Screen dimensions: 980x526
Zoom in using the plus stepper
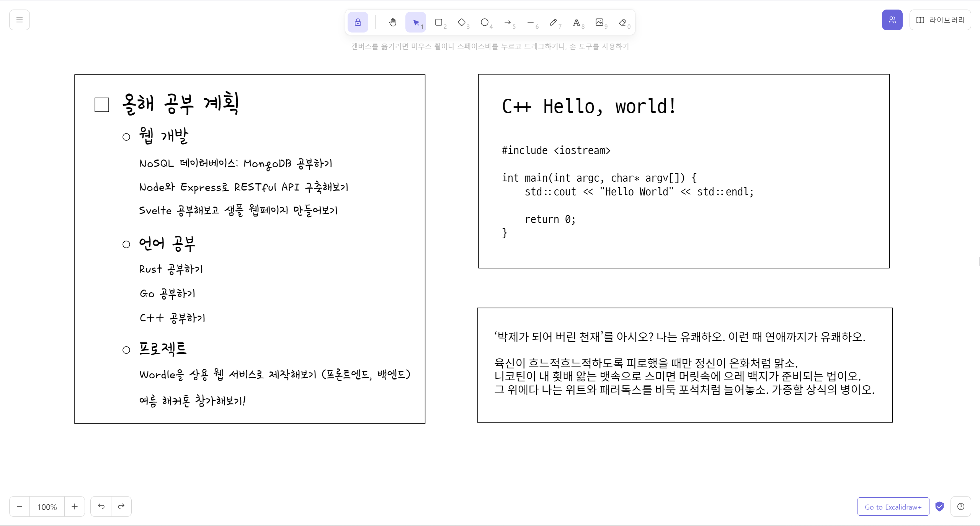(x=75, y=506)
